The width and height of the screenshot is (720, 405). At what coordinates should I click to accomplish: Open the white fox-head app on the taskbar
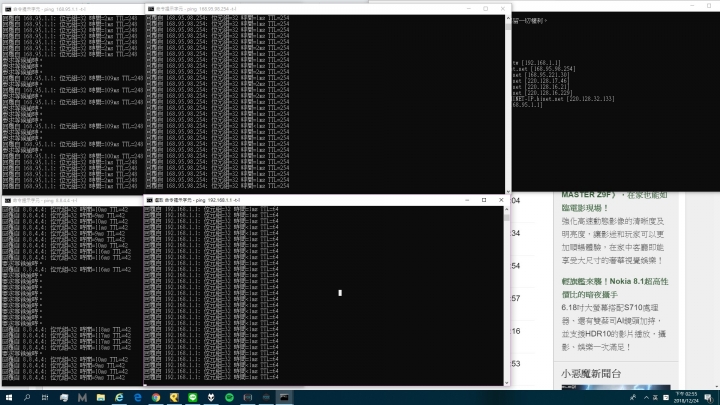tap(211, 397)
